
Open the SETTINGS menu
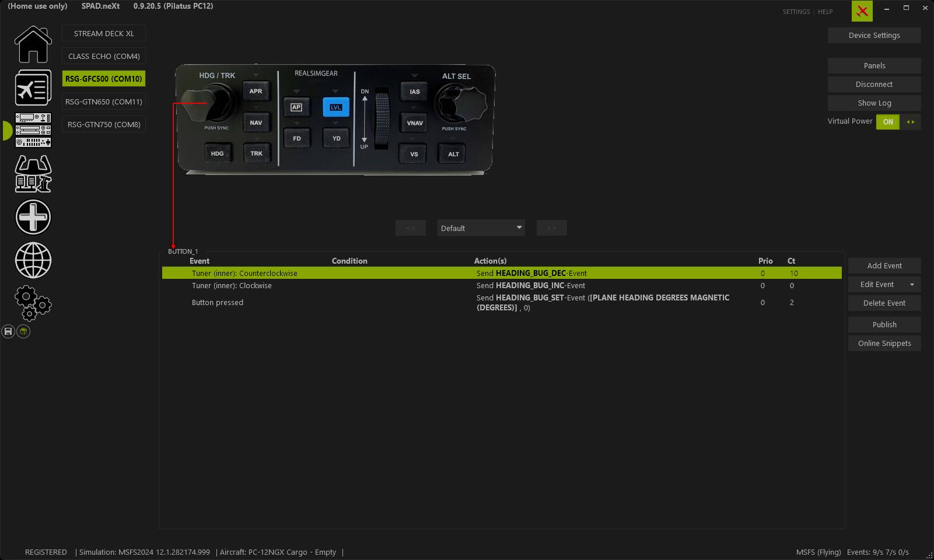(x=796, y=11)
